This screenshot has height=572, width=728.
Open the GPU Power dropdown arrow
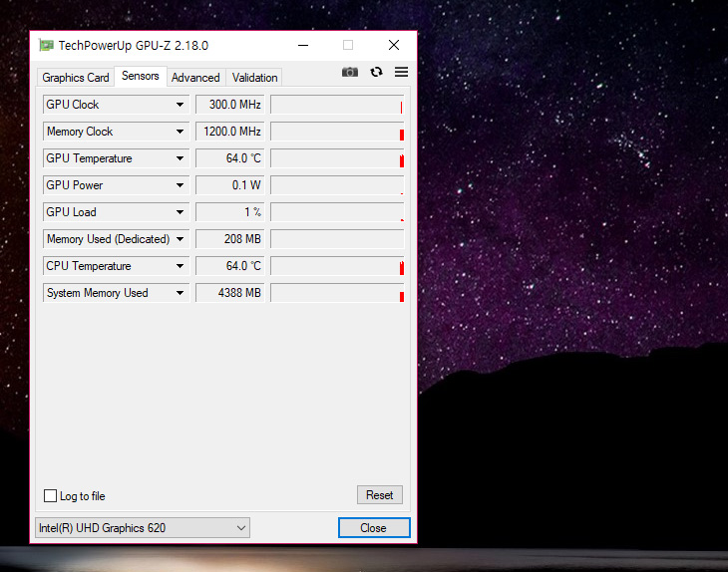180,185
